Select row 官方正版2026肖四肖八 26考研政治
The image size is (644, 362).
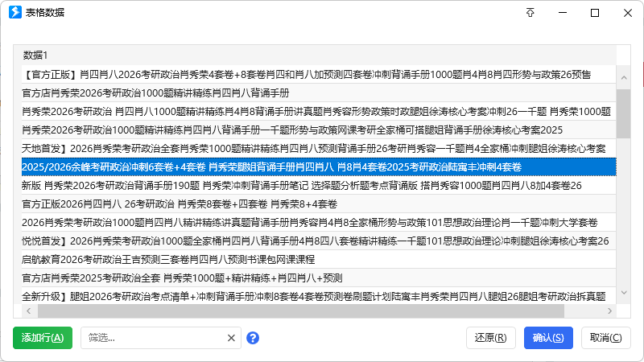(319, 204)
